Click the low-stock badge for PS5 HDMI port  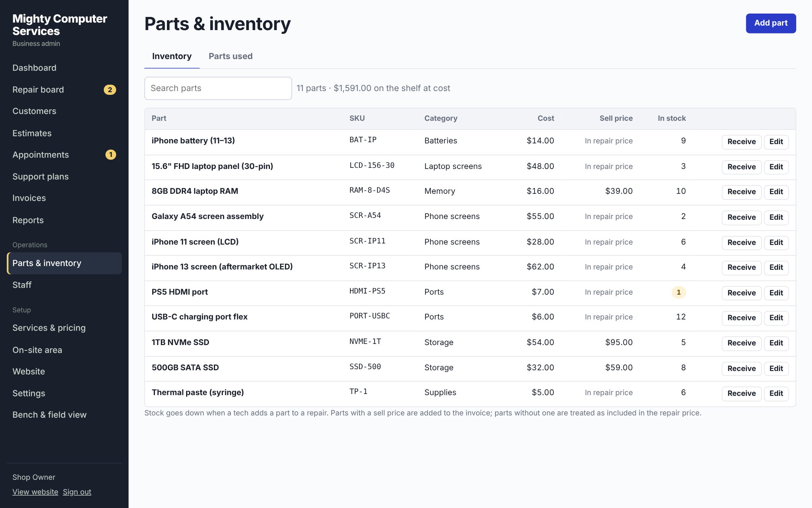tap(679, 292)
